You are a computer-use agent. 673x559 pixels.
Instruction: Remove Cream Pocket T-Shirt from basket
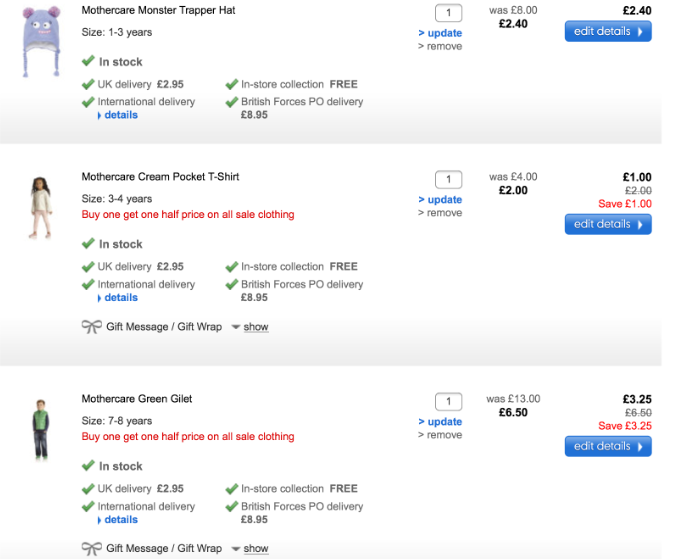(x=444, y=213)
